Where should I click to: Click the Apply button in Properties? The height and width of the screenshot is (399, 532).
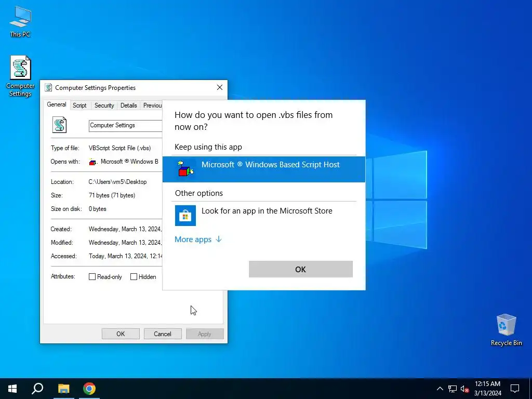coord(205,334)
